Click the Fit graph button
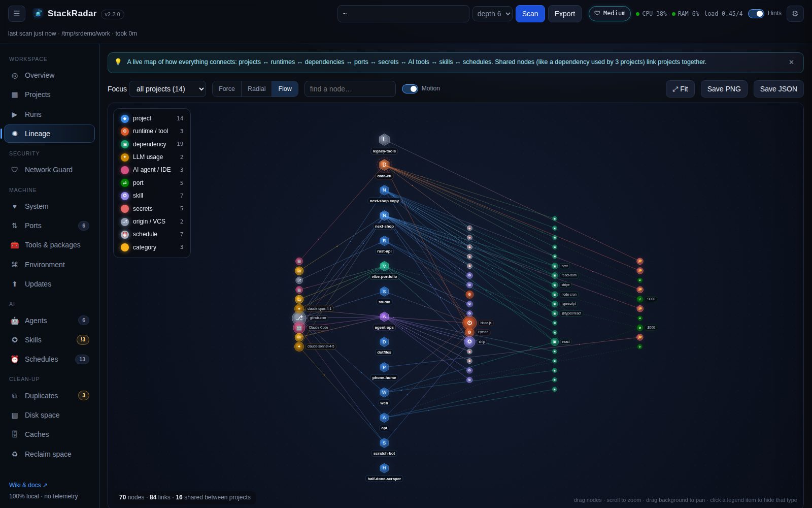 tap(680, 89)
